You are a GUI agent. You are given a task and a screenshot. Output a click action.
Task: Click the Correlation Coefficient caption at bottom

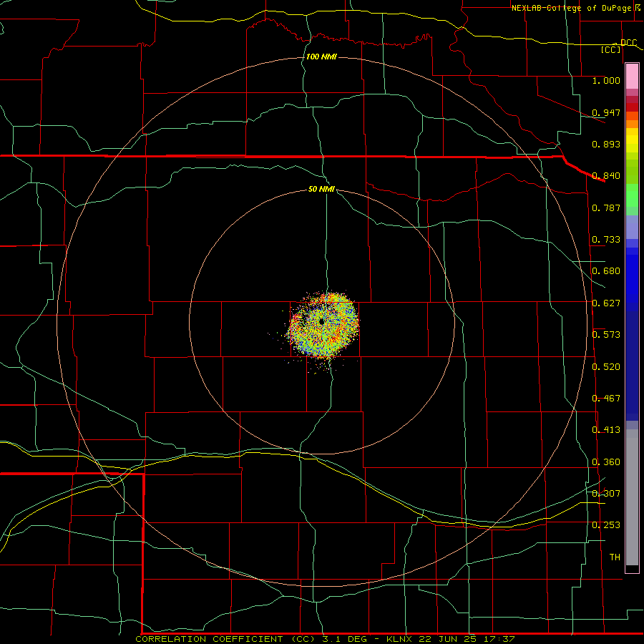pyautogui.click(x=325, y=639)
